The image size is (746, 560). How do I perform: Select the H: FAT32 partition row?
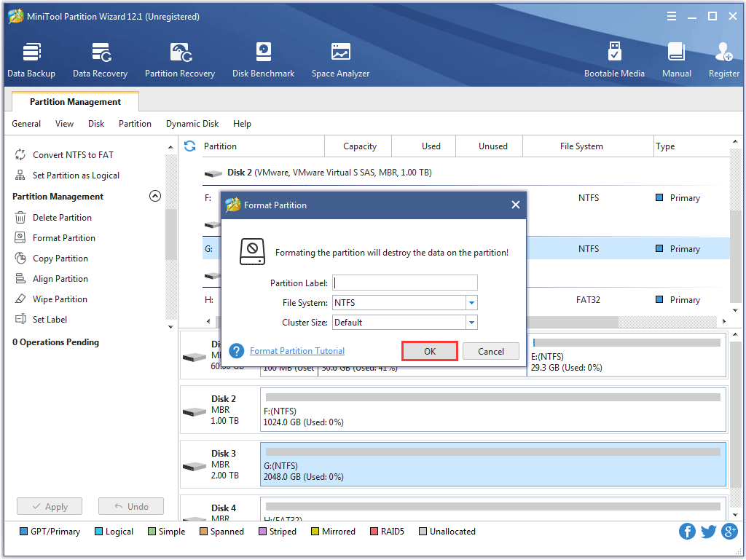click(x=466, y=300)
